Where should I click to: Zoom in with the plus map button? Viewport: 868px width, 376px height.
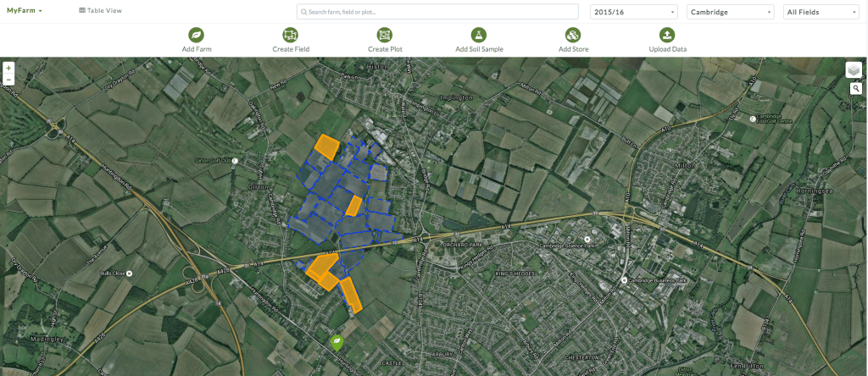click(8, 68)
